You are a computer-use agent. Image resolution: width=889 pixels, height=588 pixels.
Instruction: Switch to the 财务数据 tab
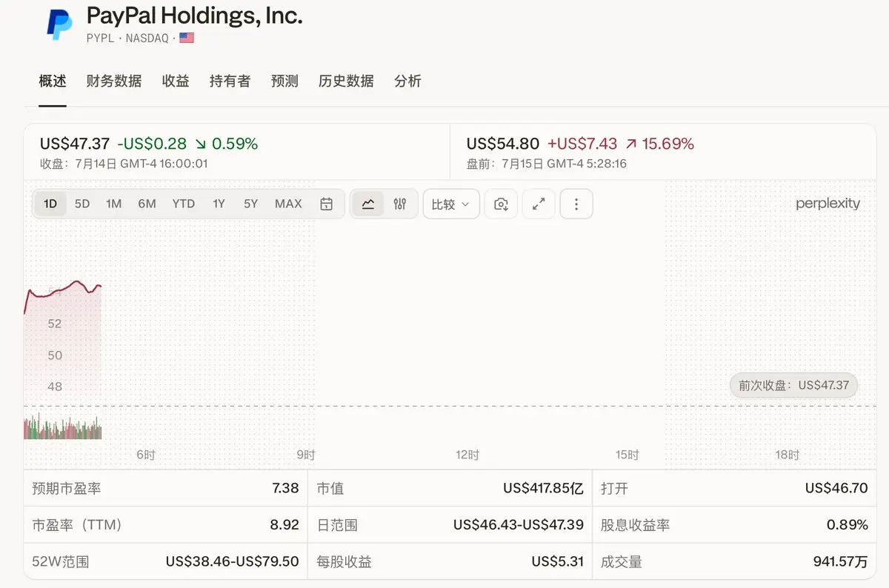(114, 81)
